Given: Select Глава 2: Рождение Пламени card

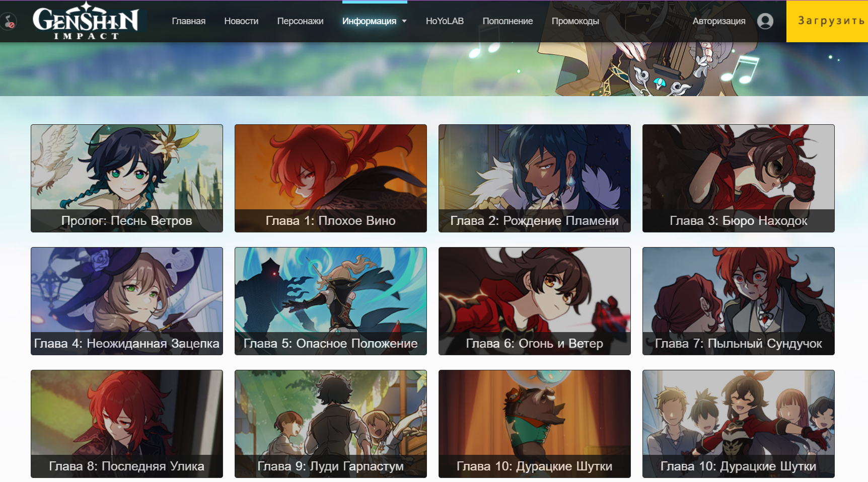Looking at the screenshot, I should tap(535, 178).
